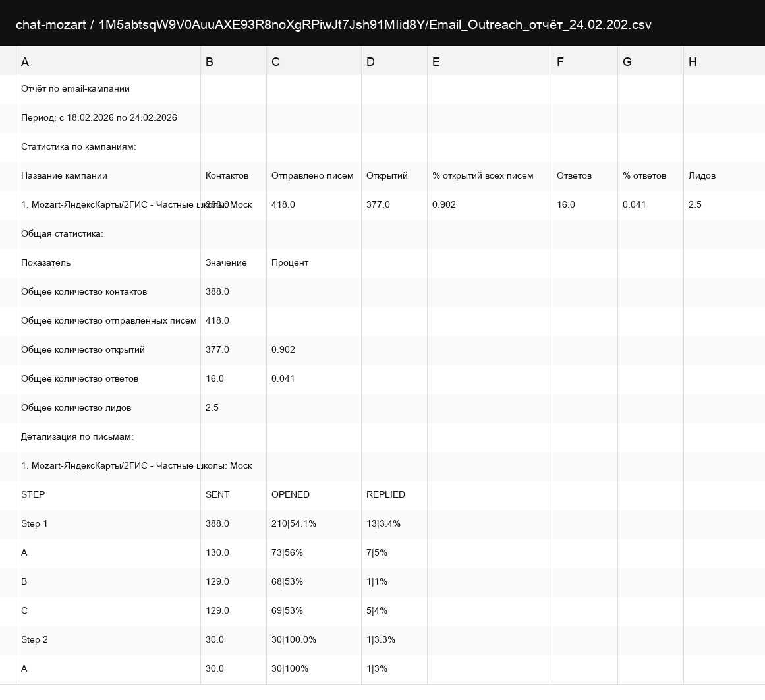Select the 'Общее количество лидов' cell
Screen dimensions: 765x700
[108, 407]
